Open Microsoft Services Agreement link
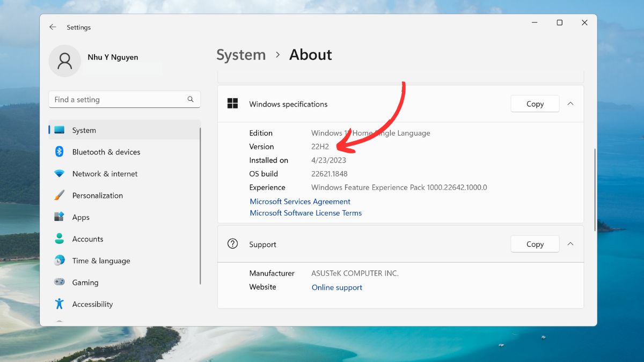 (300, 202)
